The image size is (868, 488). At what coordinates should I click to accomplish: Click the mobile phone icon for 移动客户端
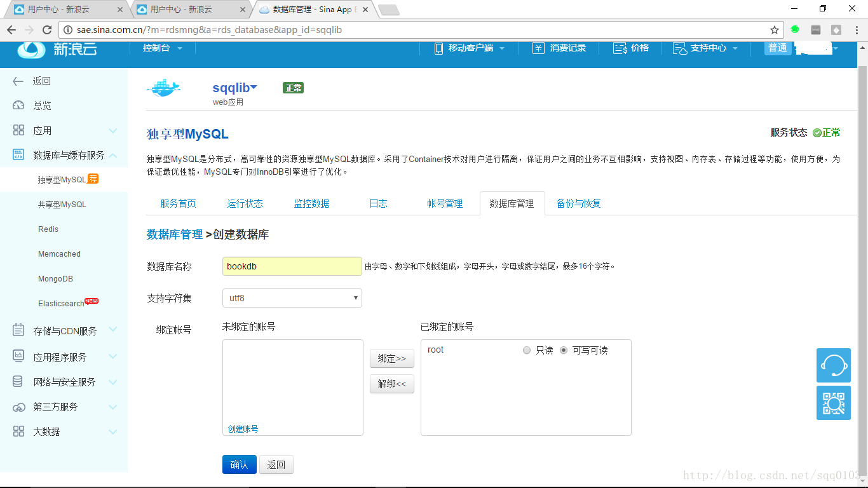click(438, 48)
